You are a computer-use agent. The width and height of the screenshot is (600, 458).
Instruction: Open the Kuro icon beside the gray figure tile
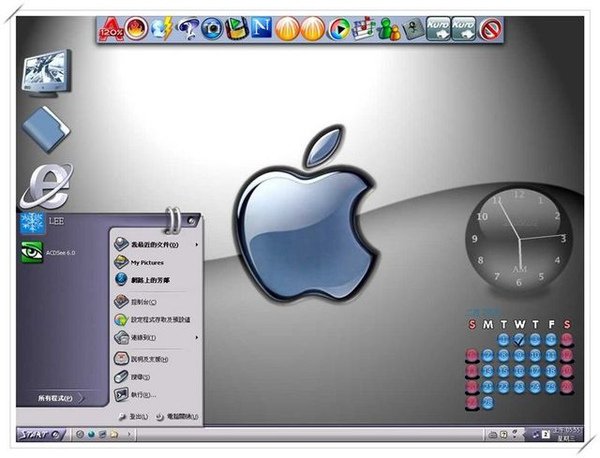tap(439, 29)
